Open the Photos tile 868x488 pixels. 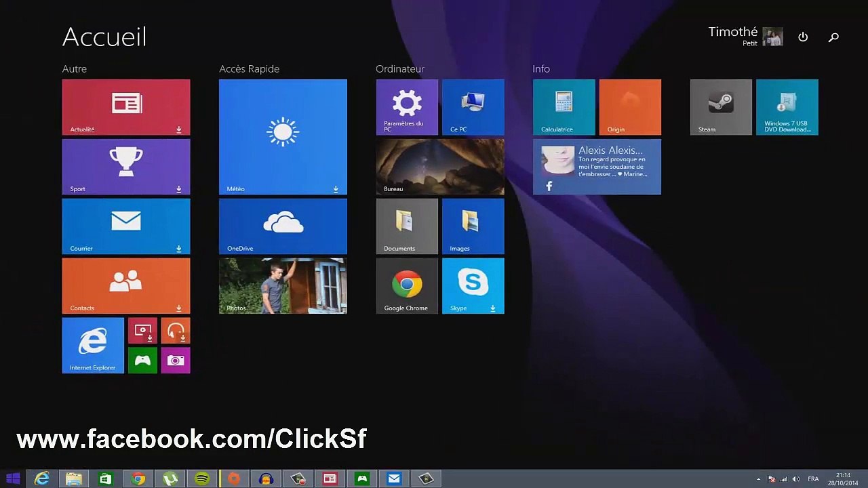pos(283,286)
